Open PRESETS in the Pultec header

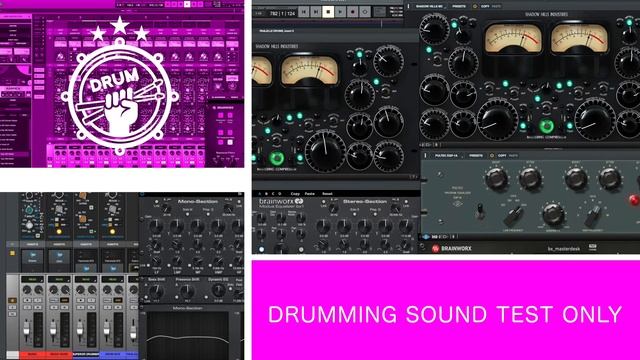(476, 156)
